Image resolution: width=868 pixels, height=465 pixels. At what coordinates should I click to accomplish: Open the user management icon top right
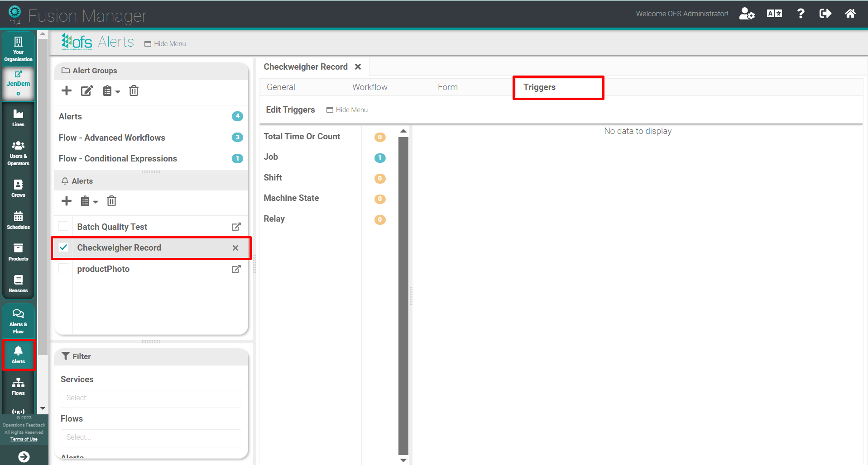click(747, 14)
